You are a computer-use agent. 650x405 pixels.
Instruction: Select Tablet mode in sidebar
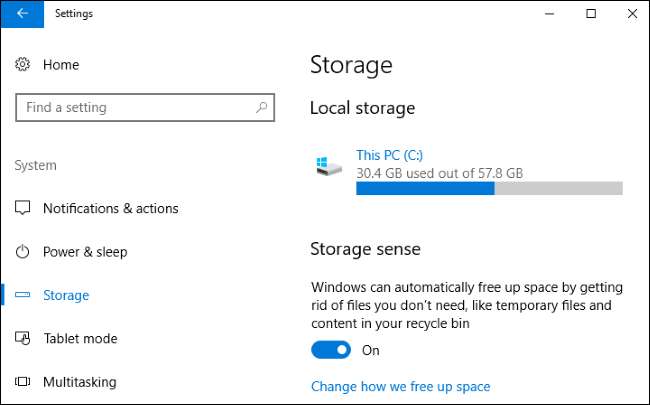point(80,338)
